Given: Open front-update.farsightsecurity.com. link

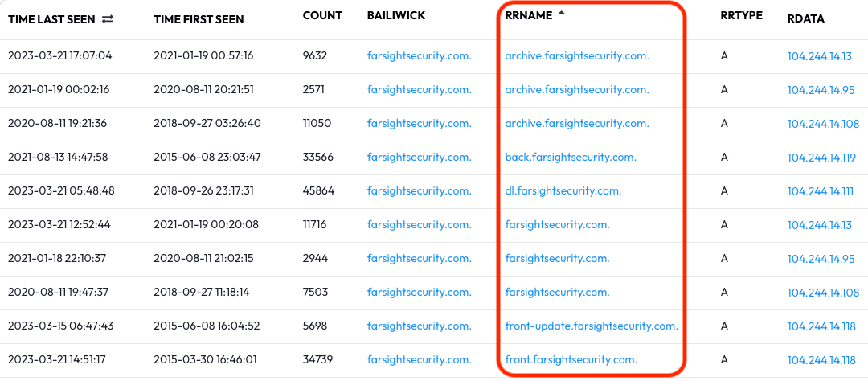Looking at the screenshot, I should point(592,326).
